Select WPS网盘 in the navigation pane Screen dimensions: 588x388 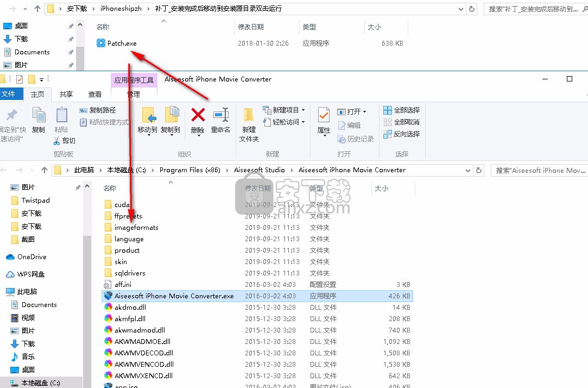click(x=31, y=274)
